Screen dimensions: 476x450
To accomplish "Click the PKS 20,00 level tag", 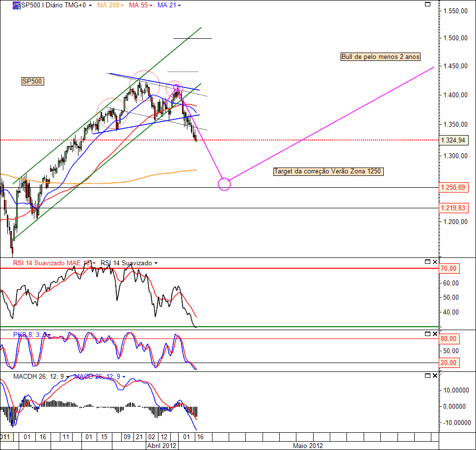I will (449, 363).
